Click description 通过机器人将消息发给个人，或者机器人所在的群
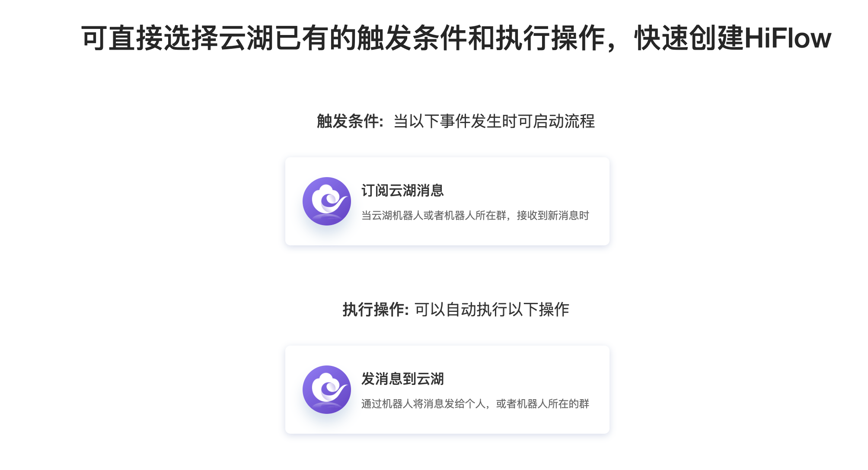Viewport: 868px width, 470px height. click(475, 403)
